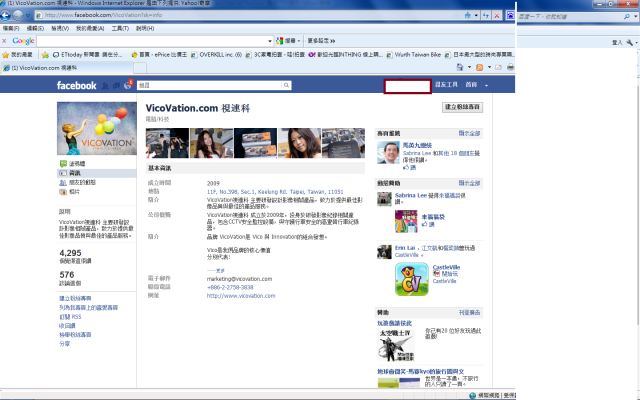Image resolution: width=640 pixels, height=400 pixels.
Task: Open Facebook friend requests icon
Action: click(x=105, y=86)
